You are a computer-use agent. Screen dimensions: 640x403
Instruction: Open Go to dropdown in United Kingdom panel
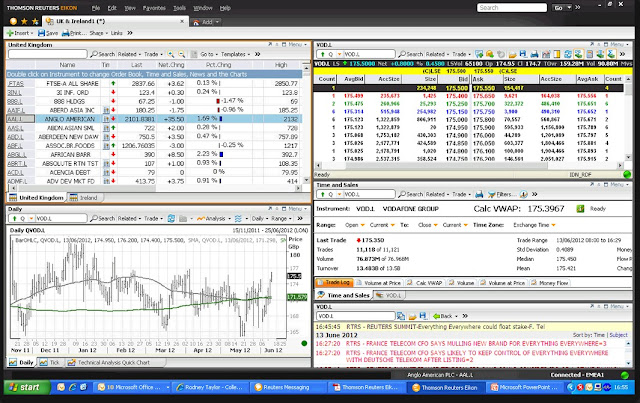(209, 54)
